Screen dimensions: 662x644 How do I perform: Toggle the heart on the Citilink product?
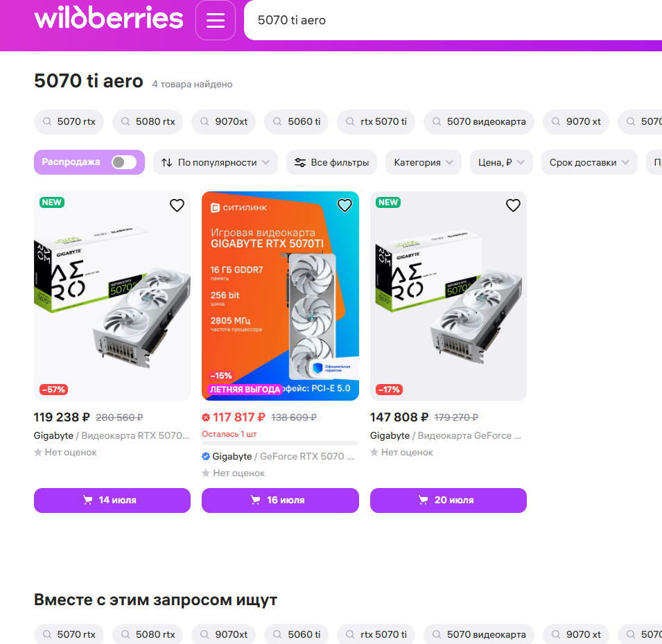345,205
